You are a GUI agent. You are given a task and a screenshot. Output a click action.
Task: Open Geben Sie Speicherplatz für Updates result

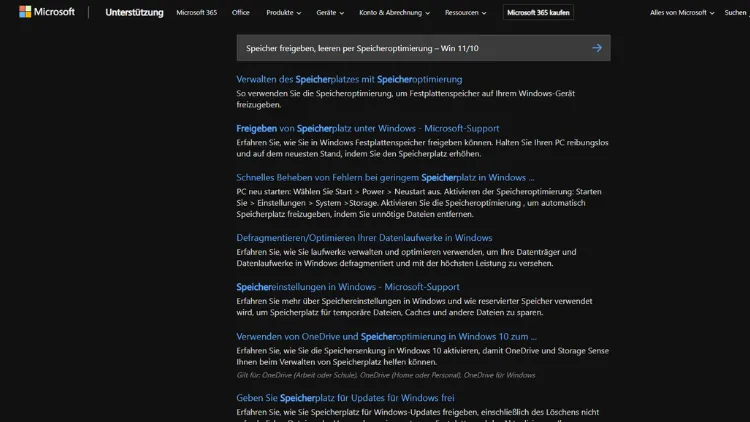tap(345, 398)
